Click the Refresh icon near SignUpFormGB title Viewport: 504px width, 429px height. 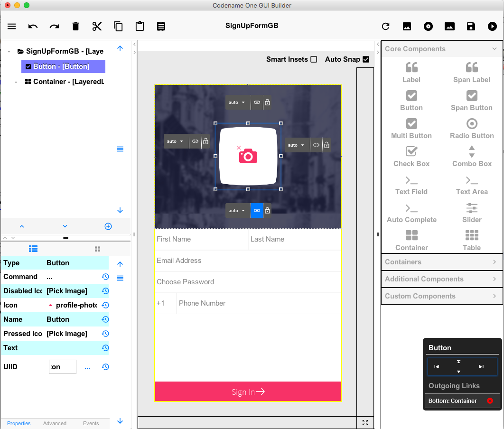click(385, 27)
